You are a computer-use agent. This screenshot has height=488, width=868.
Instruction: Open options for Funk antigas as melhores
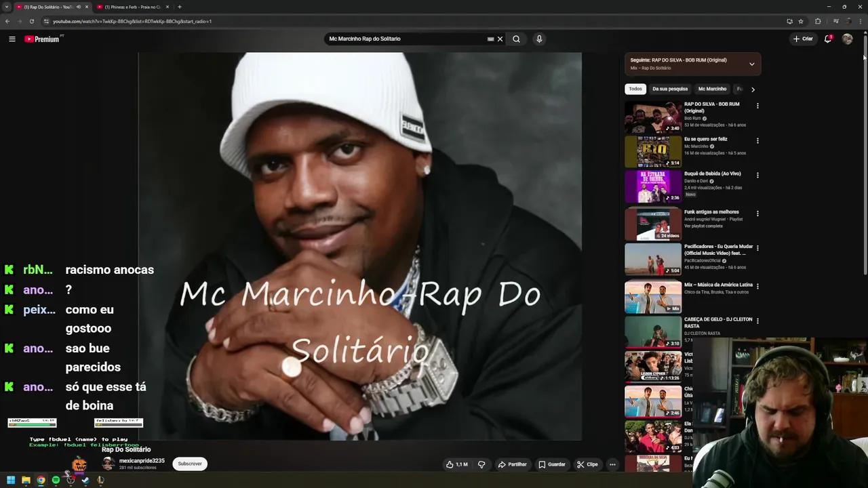[x=757, y=213]
